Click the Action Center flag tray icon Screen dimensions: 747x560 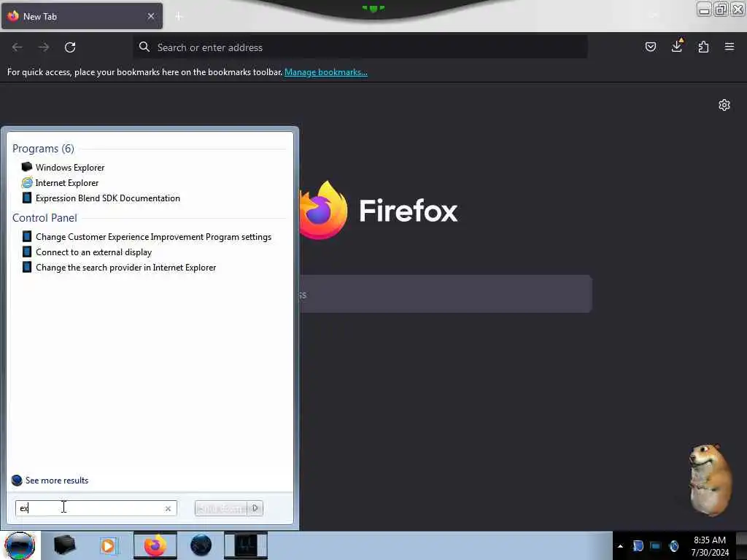(638, 545)
